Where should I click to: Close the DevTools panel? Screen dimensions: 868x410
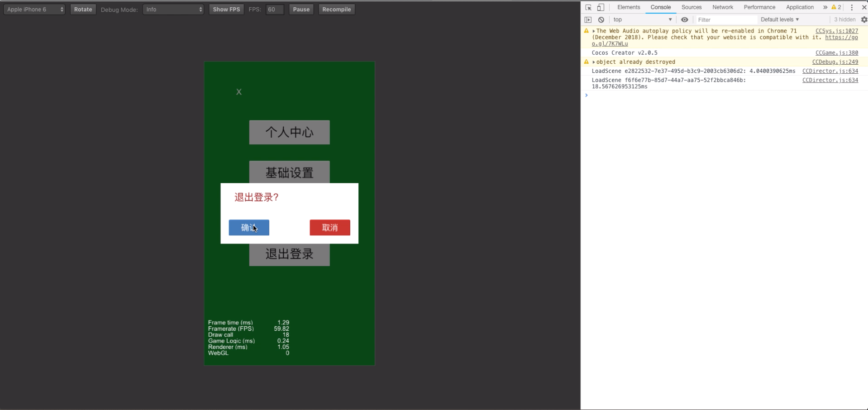[864, 7]
